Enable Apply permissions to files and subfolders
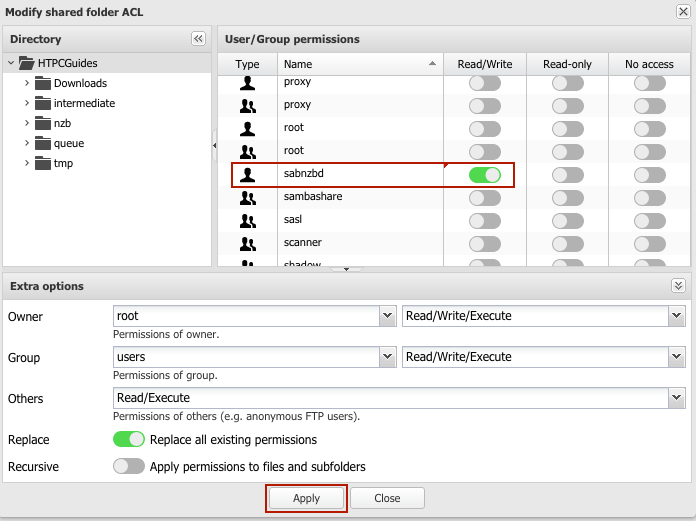The image size is (696, 521). click(129, 466)
